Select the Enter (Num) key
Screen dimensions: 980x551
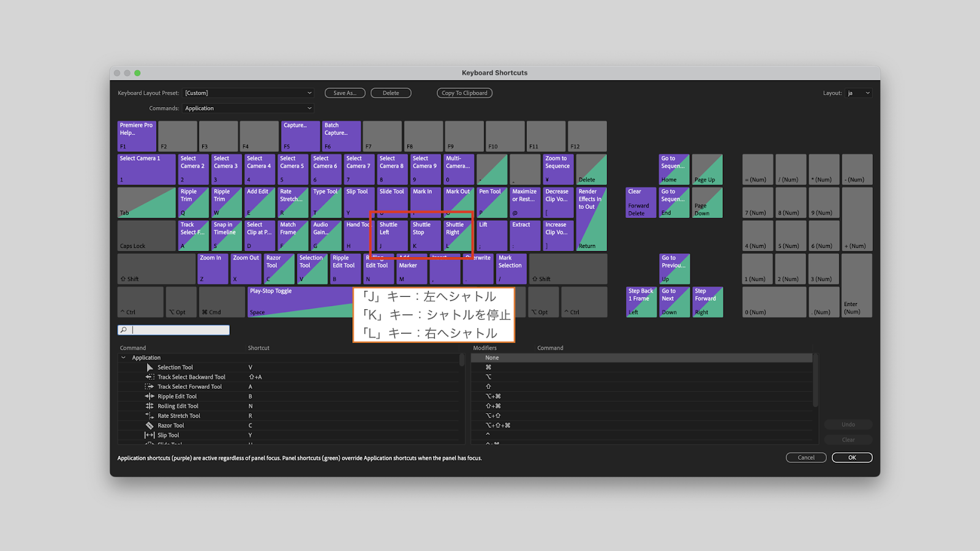(x=857, y=285)
